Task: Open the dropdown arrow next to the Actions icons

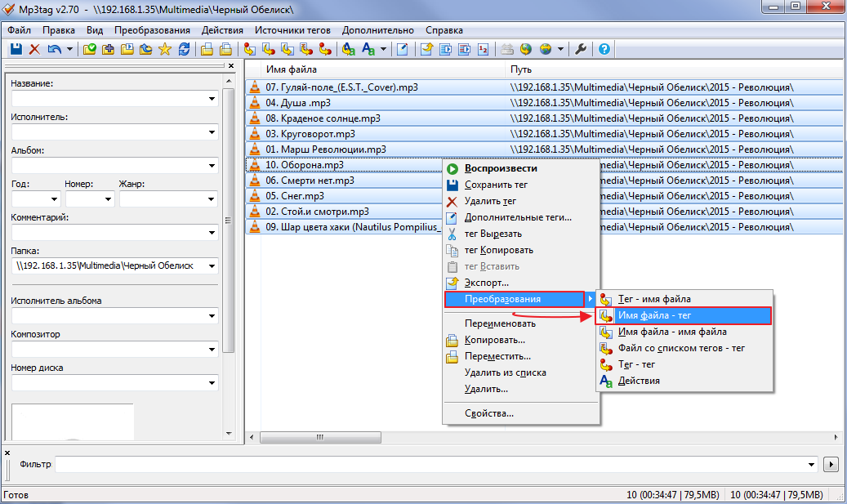Action: (x=384, y=49)
